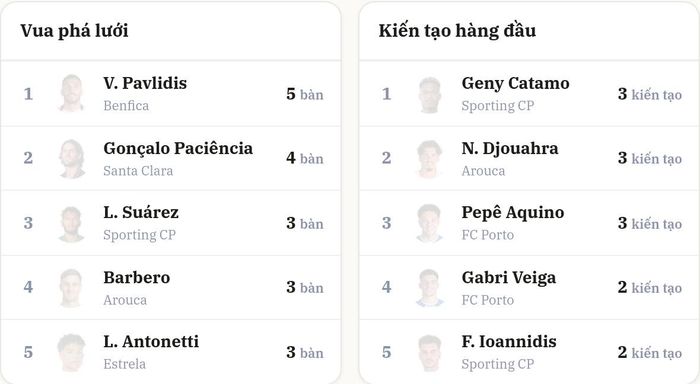Click L. Suárez player avatar
The image size is (700, 384).
71,223
